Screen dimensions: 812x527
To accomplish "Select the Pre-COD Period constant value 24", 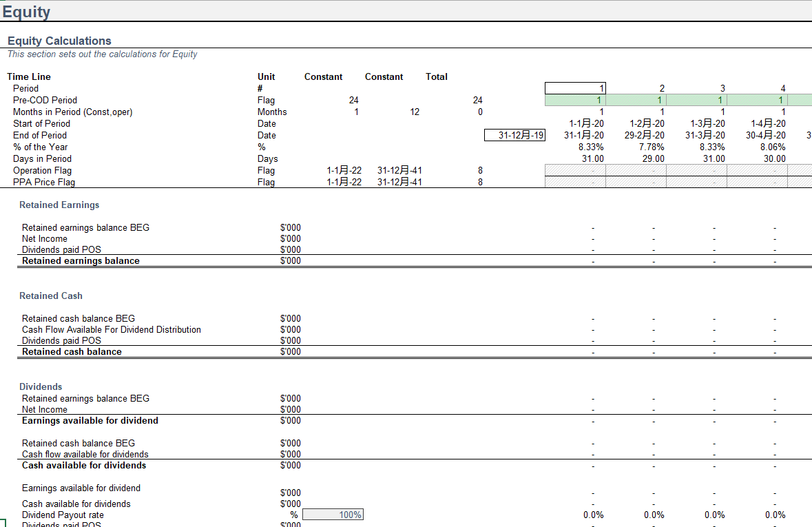I will [x=353, y=100].
